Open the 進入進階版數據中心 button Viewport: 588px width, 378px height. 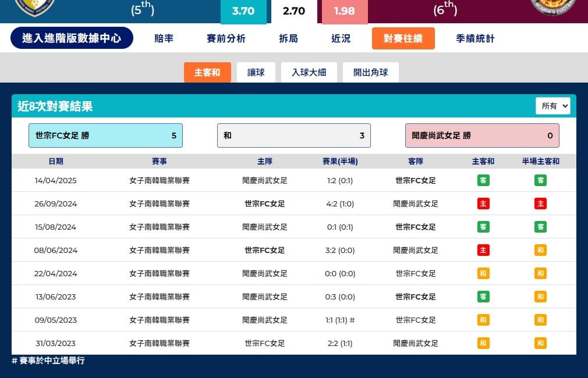(72, 38)
